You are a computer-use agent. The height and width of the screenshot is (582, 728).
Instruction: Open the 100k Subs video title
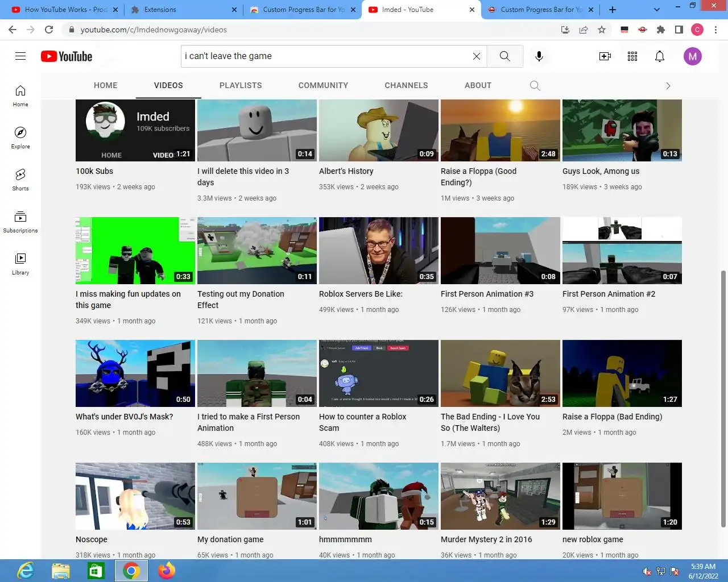[94, 171]
